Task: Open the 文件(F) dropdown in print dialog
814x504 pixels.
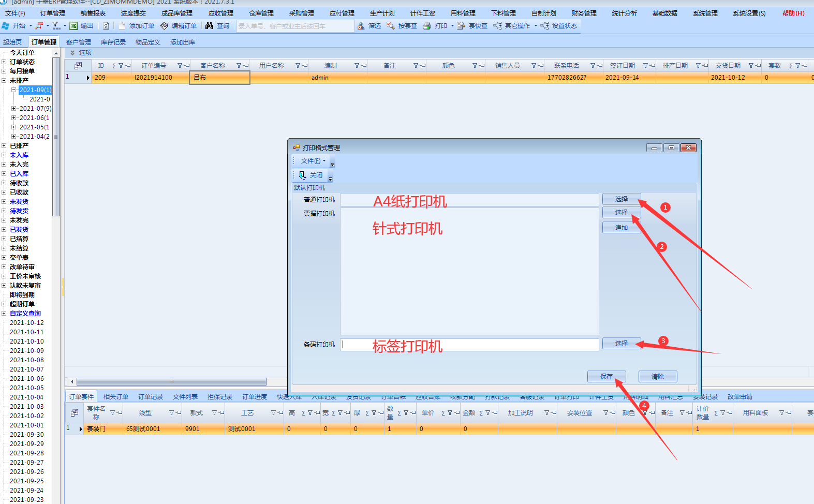Action: point(313,161)
